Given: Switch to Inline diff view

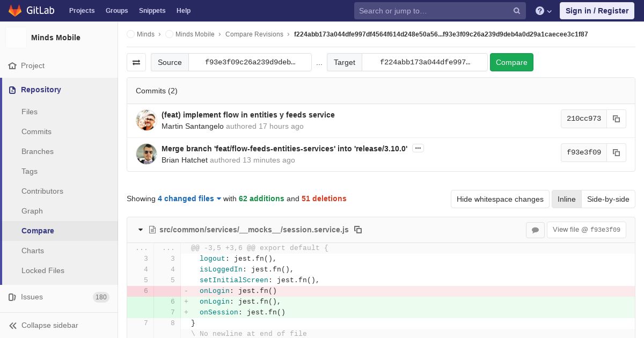Looking at the screenshot, I should pyautogui.click(x=566, y=199).
